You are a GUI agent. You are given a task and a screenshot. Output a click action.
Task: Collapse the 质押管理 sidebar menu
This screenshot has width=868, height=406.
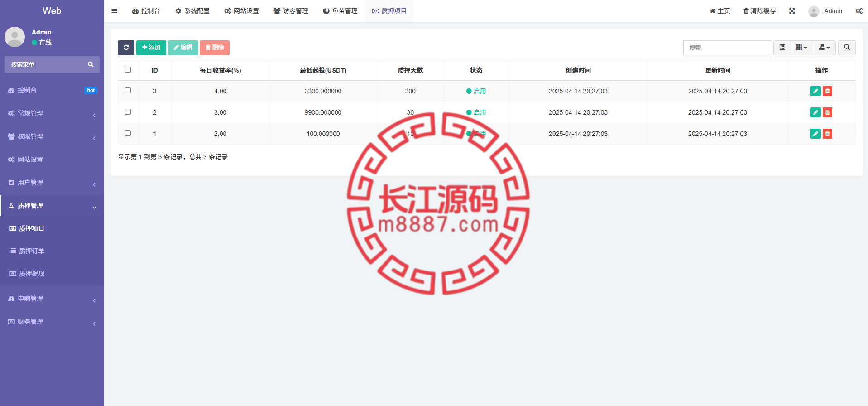[52, 206]
